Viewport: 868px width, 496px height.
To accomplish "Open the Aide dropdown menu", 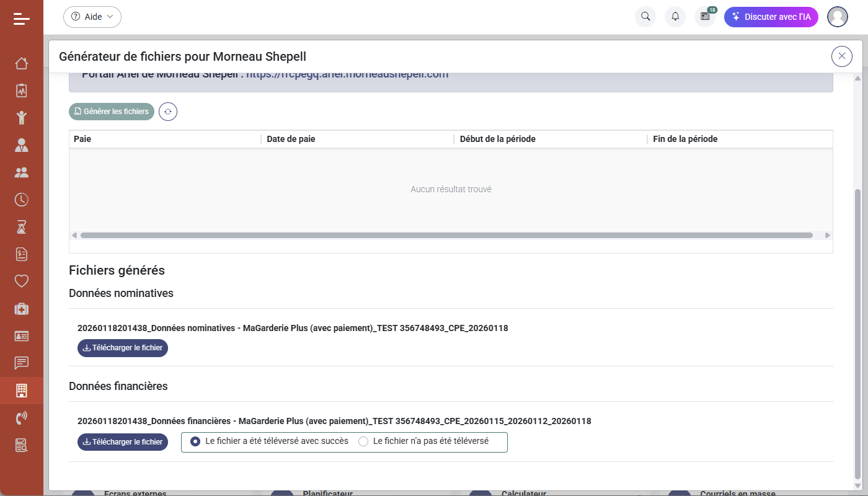I will (x=92, y=17).
